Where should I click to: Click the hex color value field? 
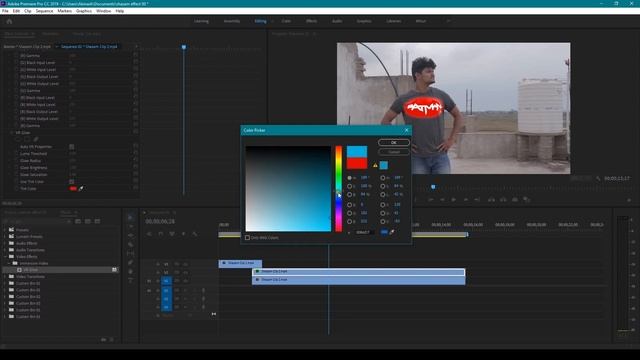pyautogui.click(x=363, y=232)
